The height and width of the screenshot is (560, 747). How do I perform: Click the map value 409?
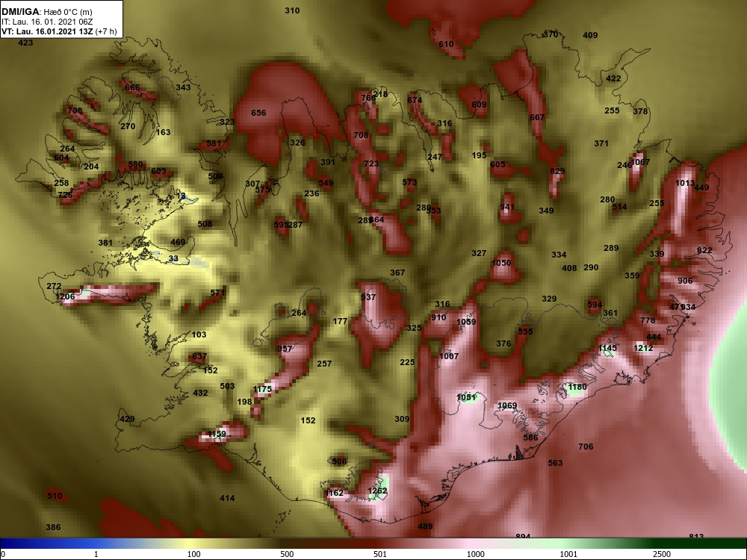point(590,35)
